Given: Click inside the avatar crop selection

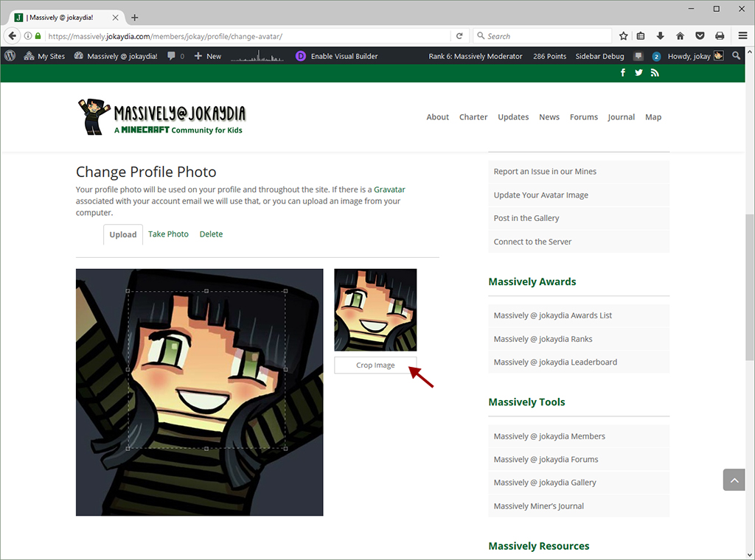Looking at the screenshot, I should coord(206,369).
